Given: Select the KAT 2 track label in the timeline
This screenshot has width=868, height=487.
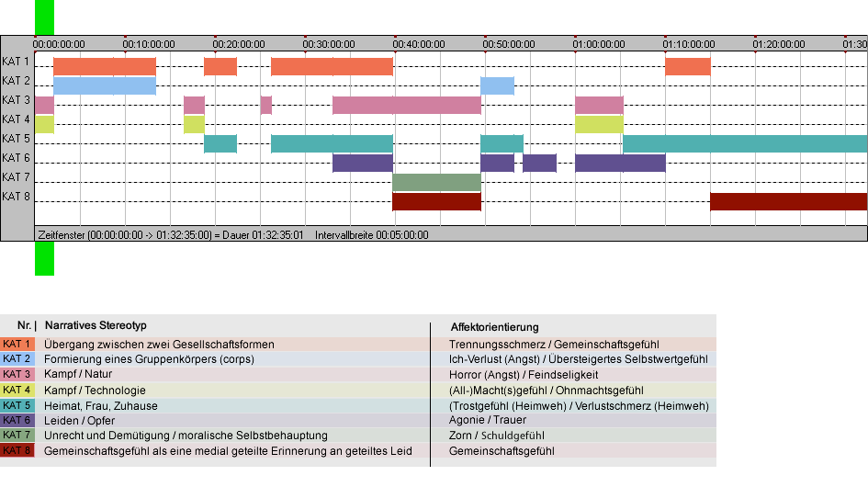Looking at the screenshot, I should click(16, 81).
